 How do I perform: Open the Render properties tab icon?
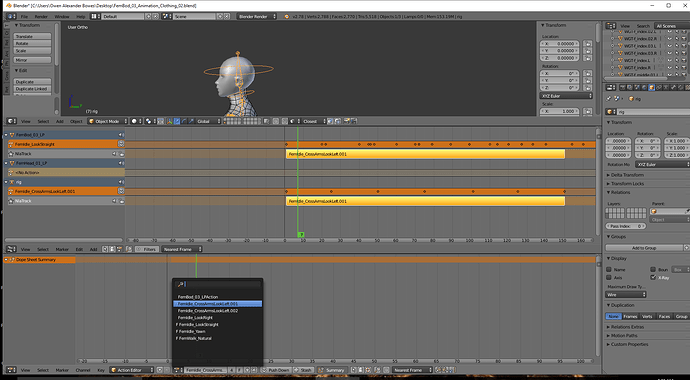[623, 88]
